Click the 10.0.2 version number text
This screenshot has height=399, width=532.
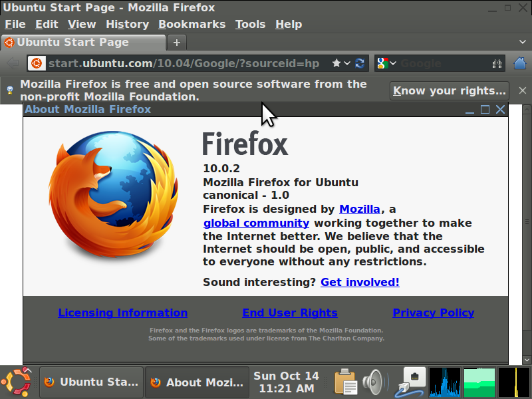(x=221, y=169)
